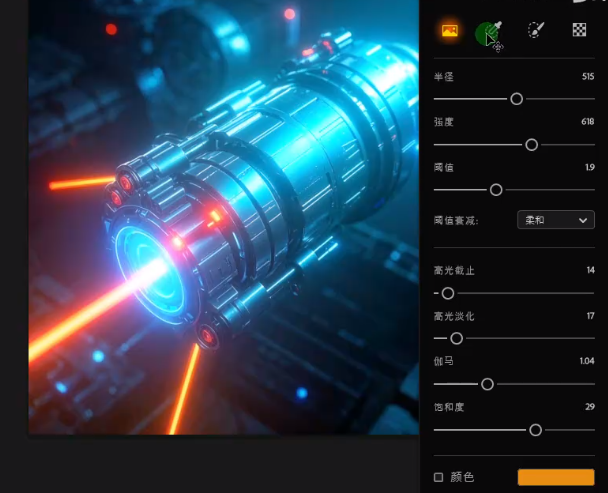Click the 饱和度 slider handle
608x493 pixels.
535,430
